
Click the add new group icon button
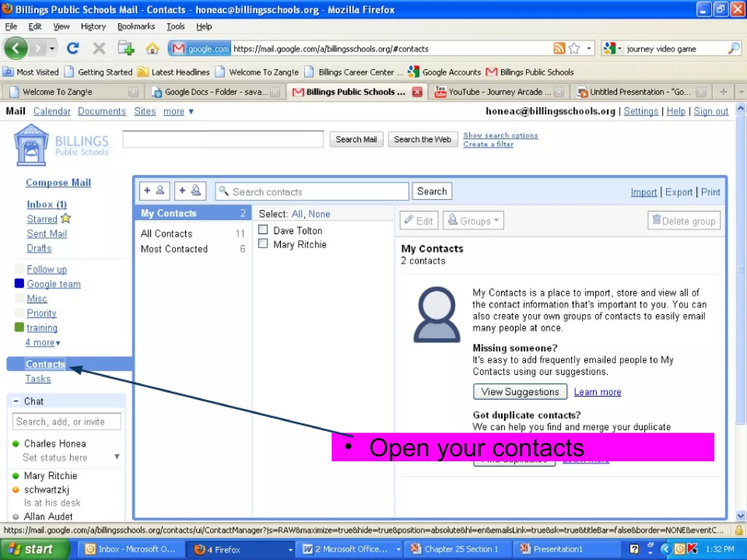tap(190, 191)
